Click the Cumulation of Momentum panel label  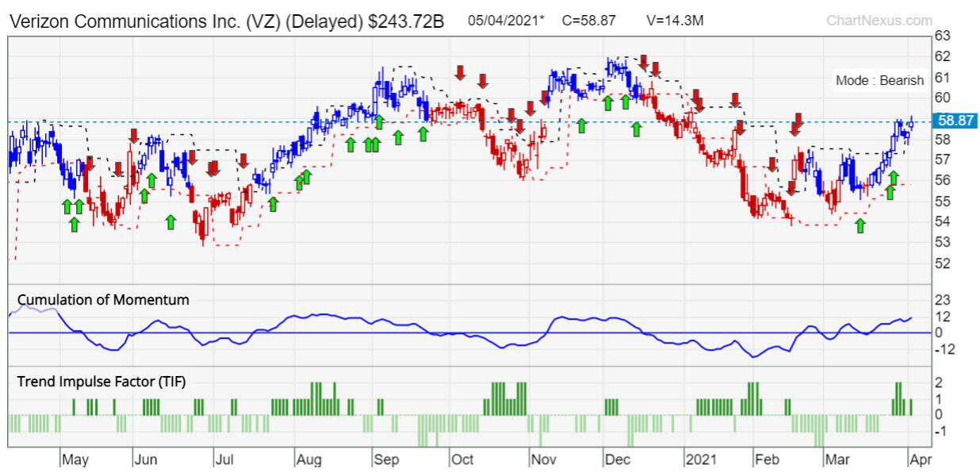pos(103,300)
